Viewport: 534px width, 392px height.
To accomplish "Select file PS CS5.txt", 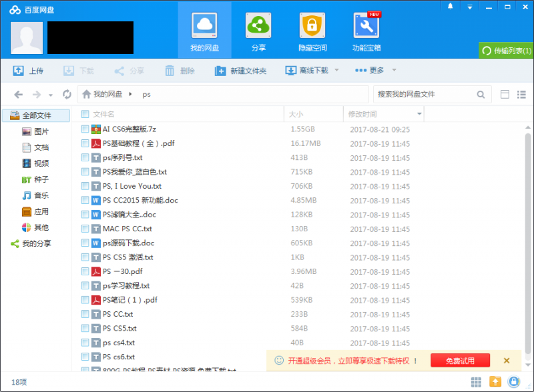I will click(x=119, y=329).
